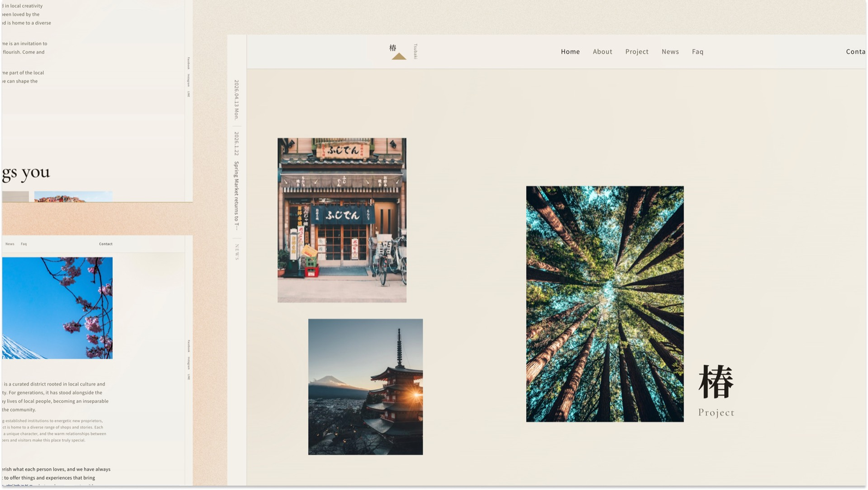Open the vertical Facebook link in upper-left preview
This screenshot has width=868, height=490.
pyautogui.click(x=189, y=63)
